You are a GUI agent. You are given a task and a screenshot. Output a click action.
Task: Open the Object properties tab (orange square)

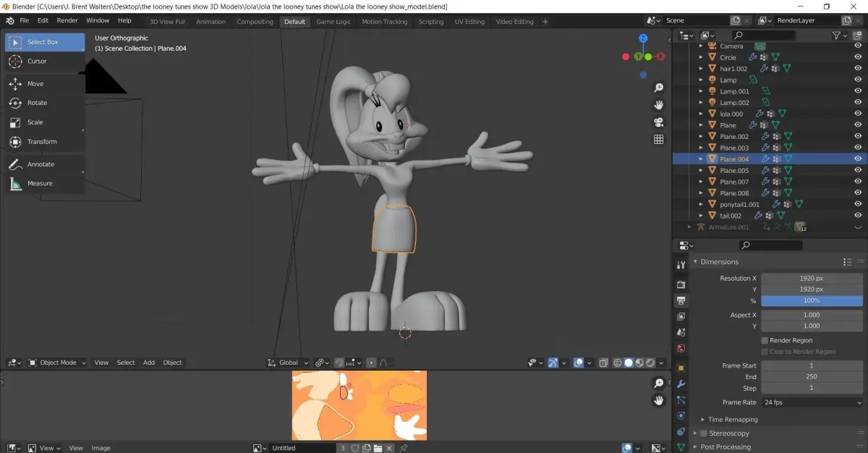(681, 368)
